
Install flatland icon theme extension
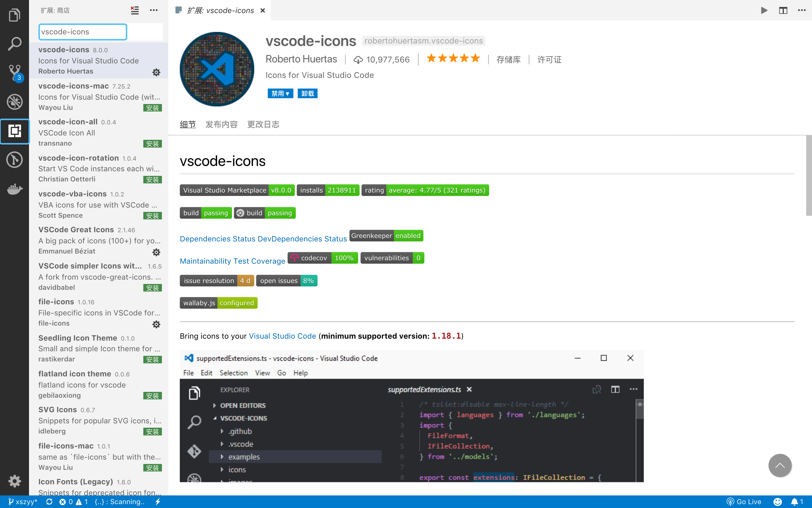point(152,396)
